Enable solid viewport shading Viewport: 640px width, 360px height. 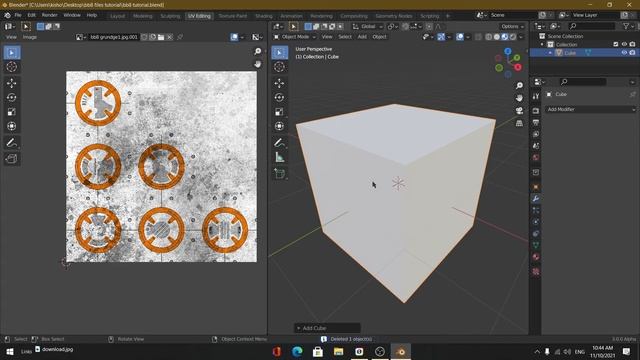coord(497,37)
